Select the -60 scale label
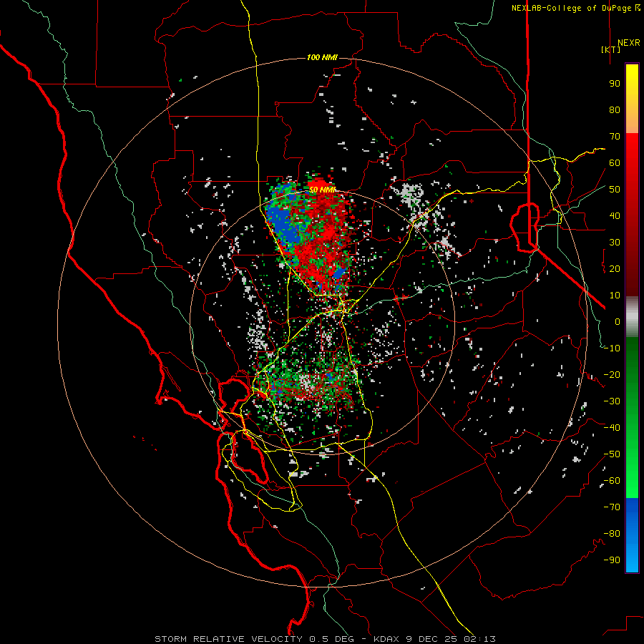Viewport: 644px width, 644px height. [612, 481]
